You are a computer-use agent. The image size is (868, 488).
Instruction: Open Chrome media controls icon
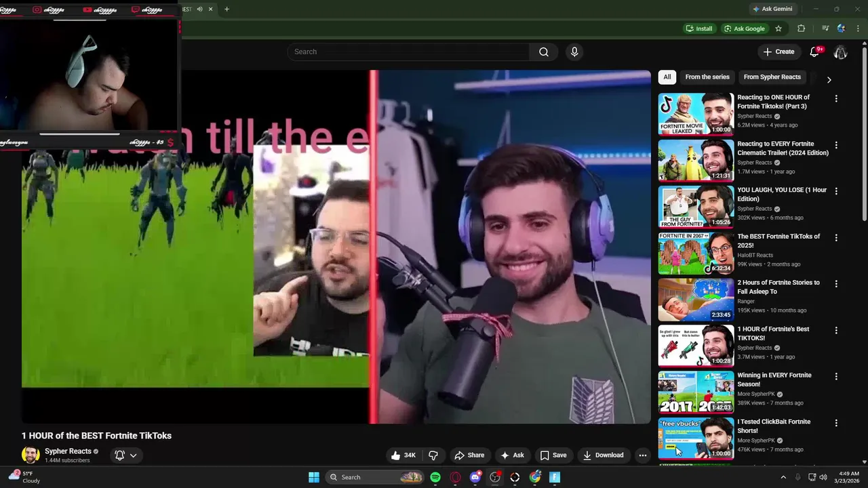click(825, 28)
